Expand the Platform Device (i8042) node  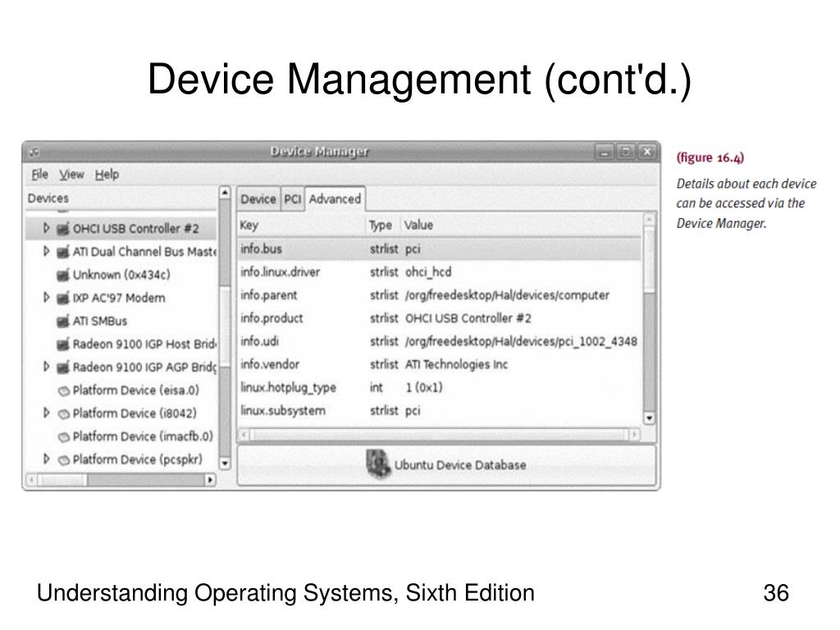click(x=46, y=413)
